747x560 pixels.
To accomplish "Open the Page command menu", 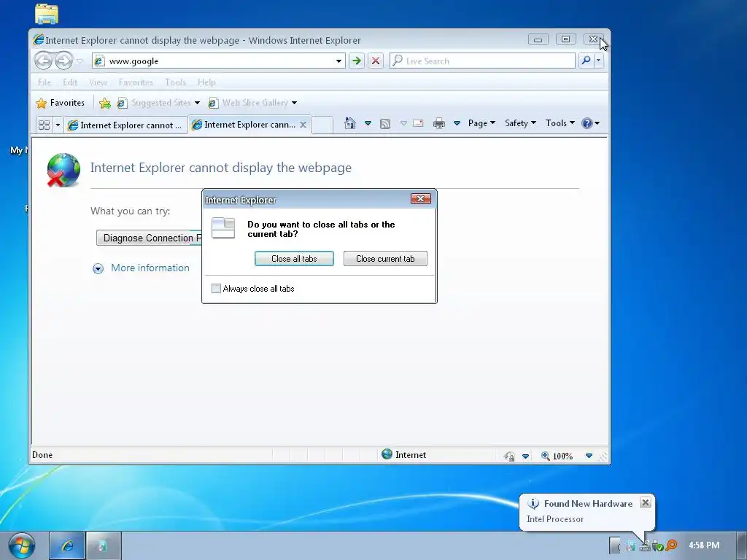I will pos(481,123).
